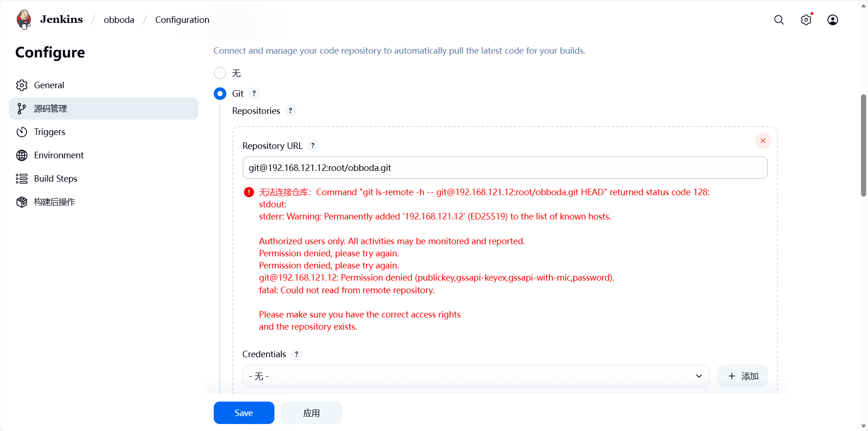Open help for Repository URL

tap(313, 146)
